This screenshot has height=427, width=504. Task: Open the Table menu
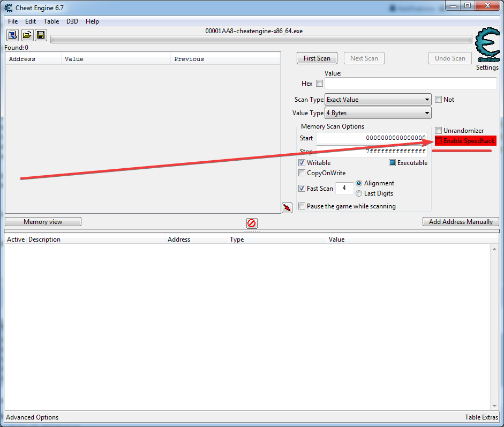(x=51, y=21)
